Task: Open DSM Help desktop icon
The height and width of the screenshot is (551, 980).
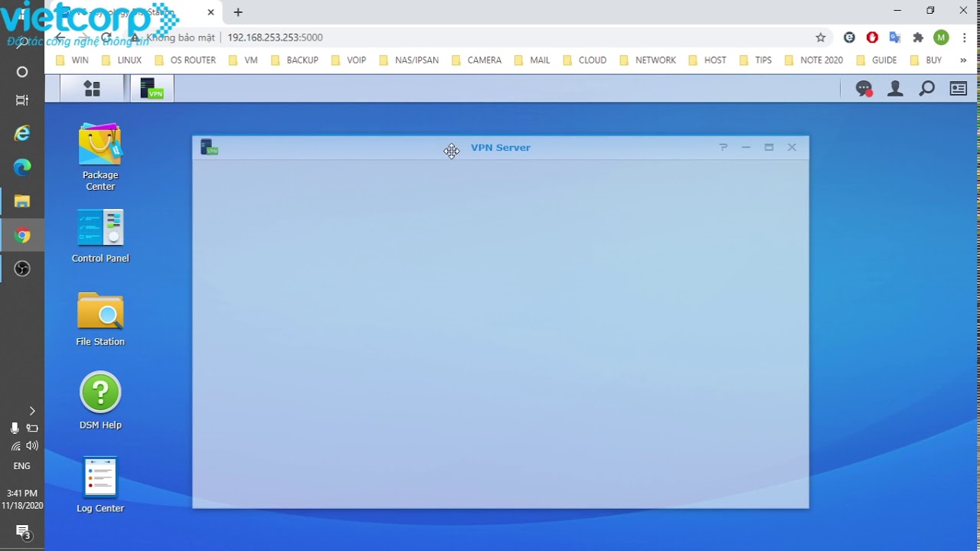Action: 100,400
